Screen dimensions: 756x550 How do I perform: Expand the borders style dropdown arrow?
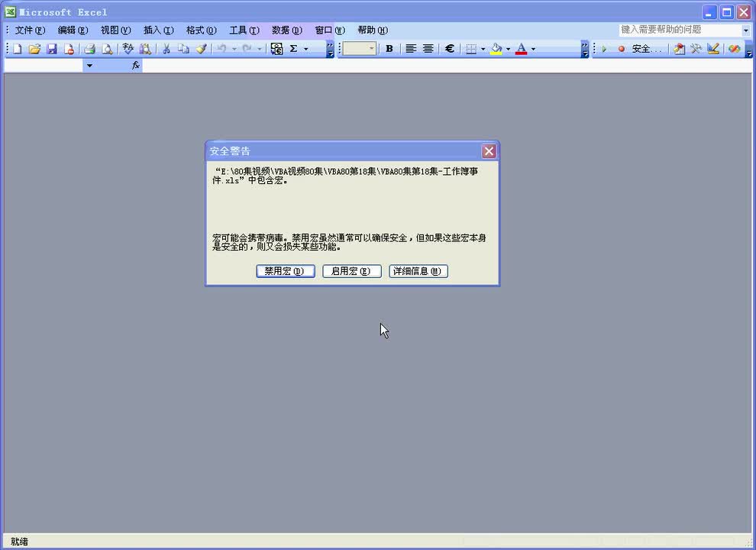click(x=483, y=49)
